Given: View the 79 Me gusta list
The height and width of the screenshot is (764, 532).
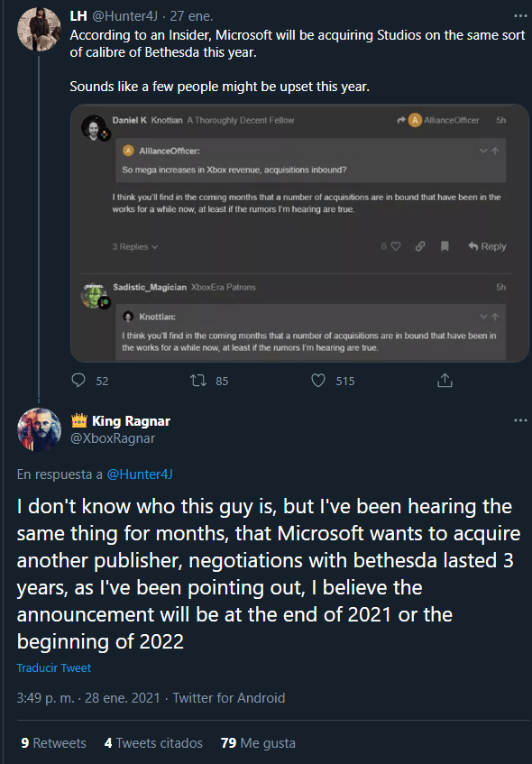Looking at the screenshot, I should (258, 743).
